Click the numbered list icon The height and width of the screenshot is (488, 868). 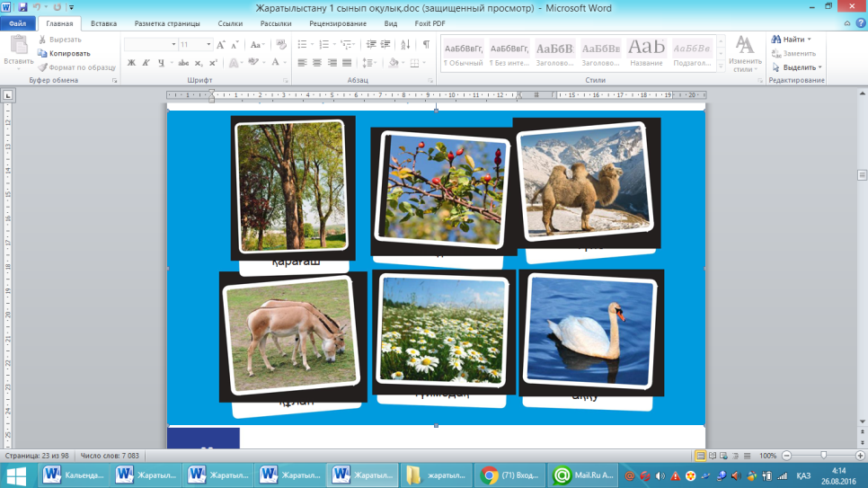click(324, 44)
